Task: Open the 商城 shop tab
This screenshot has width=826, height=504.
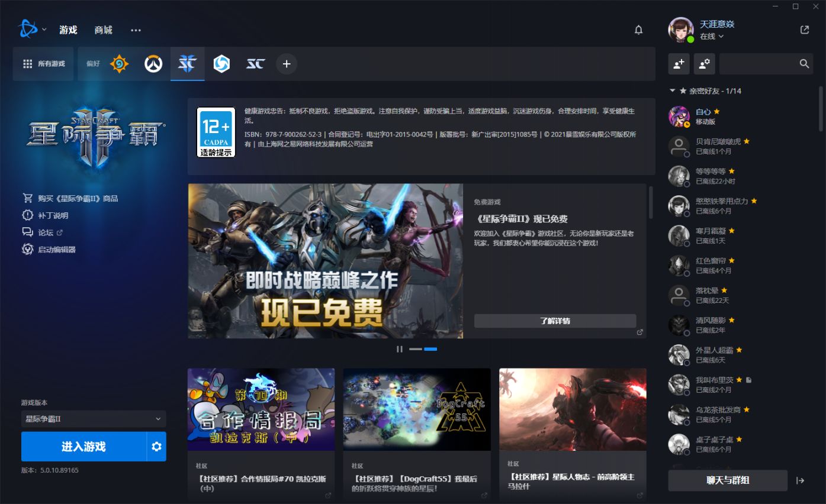Action: click(x=104, y=30)
